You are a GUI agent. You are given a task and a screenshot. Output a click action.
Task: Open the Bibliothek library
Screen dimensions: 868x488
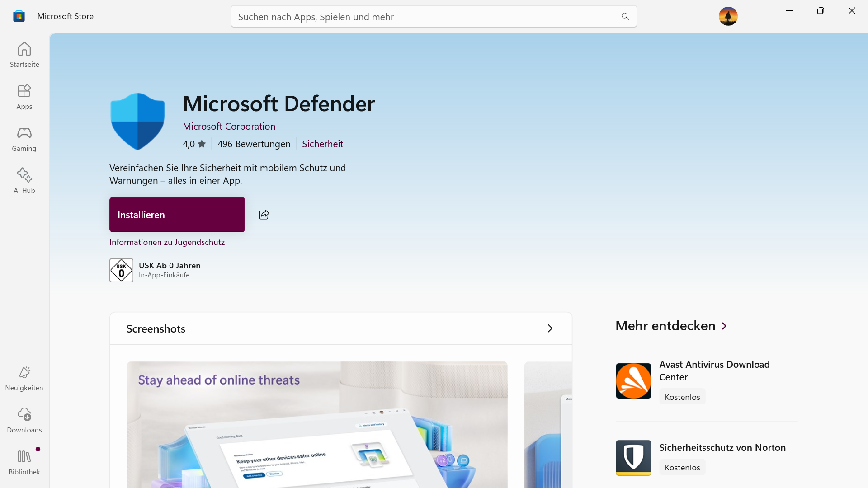24,462
